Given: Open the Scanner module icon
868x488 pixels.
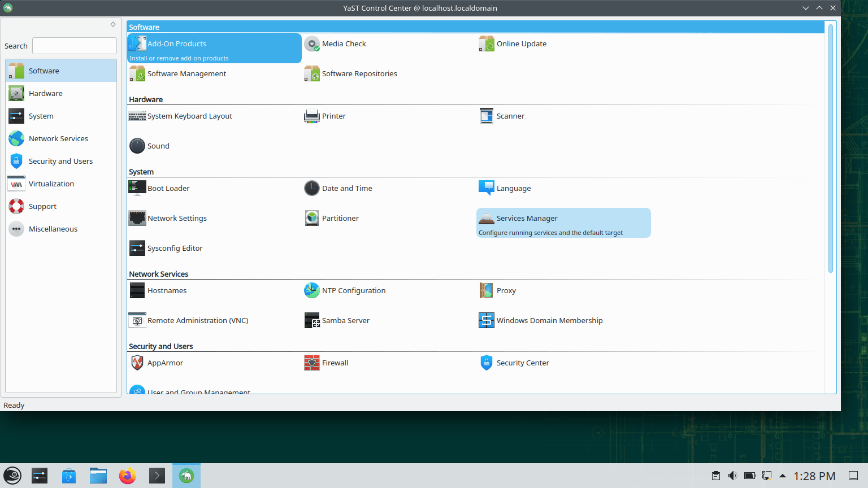Looking at the screenshot, I should pos(487,116).
